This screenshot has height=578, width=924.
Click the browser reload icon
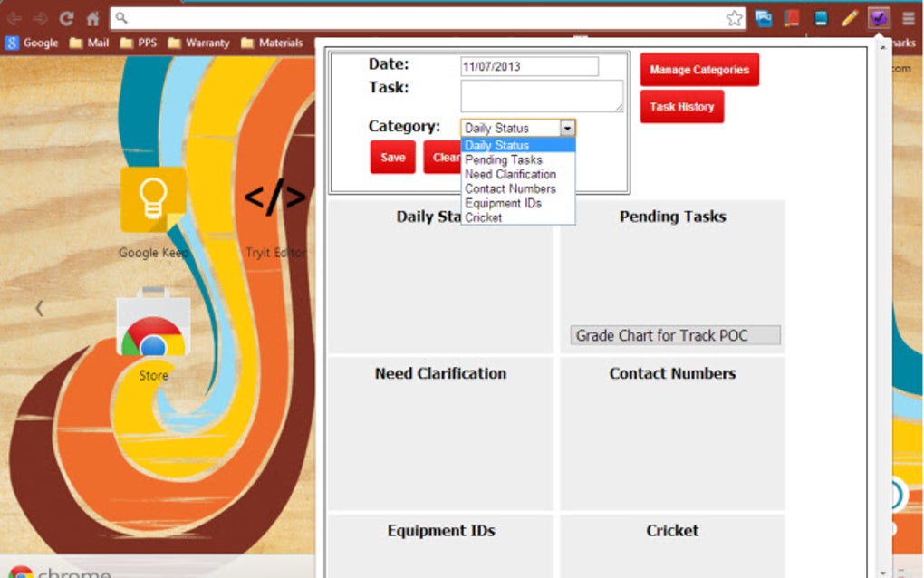click(66, 19)
